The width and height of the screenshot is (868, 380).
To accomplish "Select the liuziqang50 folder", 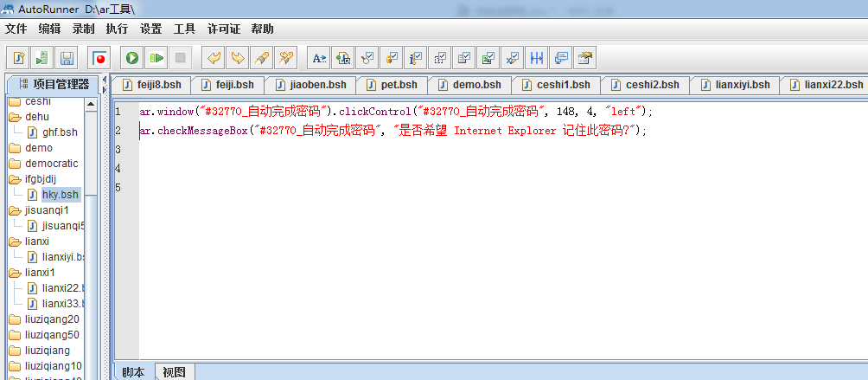I will [x=52, y=335].
